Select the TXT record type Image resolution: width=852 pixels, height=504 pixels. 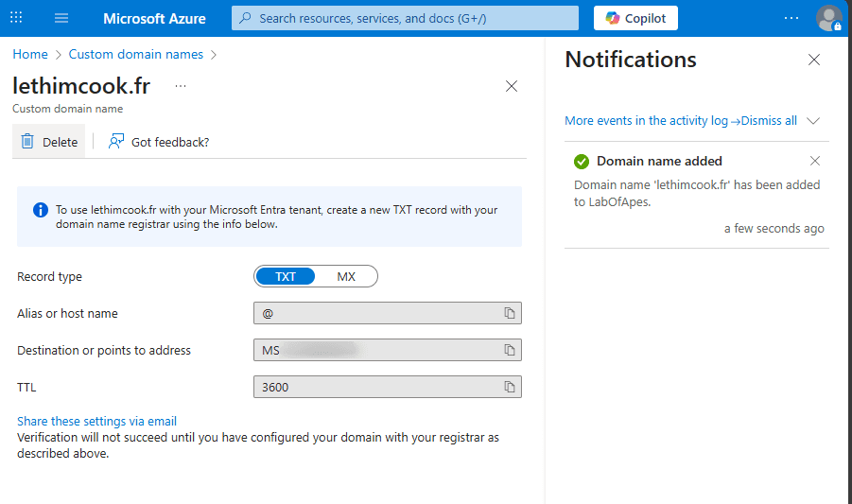click(286, 276)
